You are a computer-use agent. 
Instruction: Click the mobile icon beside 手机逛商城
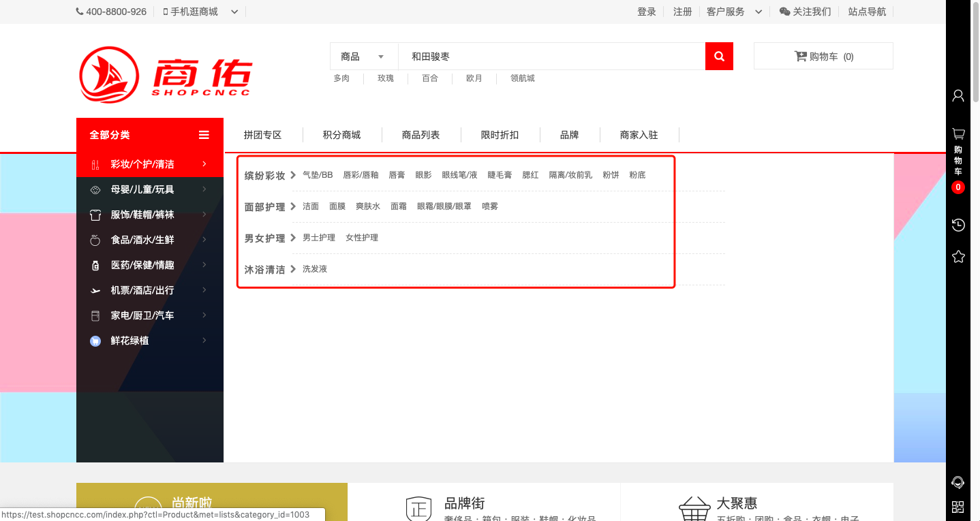pos(166,12)
